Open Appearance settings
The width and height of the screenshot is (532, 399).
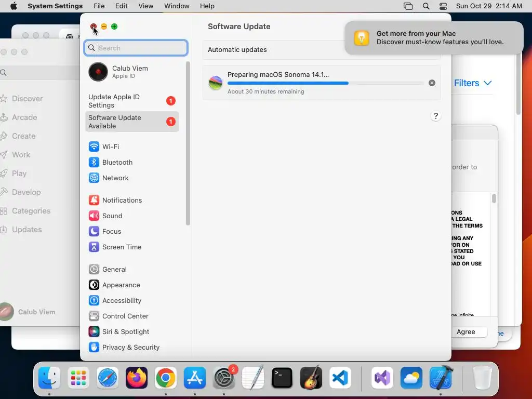(132, 285)
